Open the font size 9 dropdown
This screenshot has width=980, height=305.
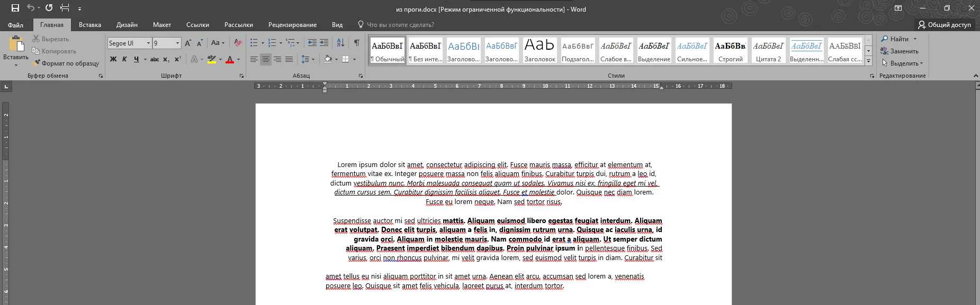coord(177,43)
